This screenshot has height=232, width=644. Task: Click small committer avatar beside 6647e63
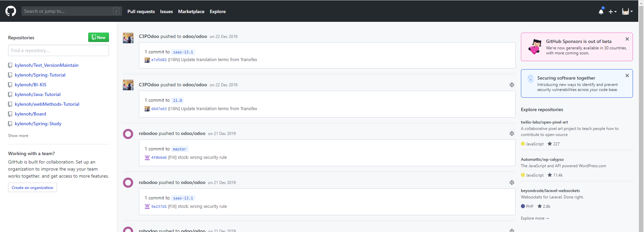tap(147, 109)
